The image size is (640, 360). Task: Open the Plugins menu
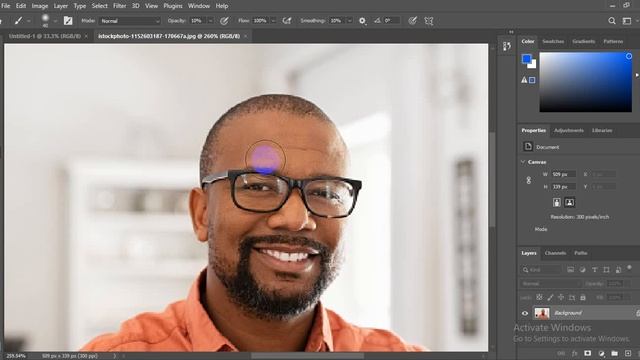click(x=173, y=6)
